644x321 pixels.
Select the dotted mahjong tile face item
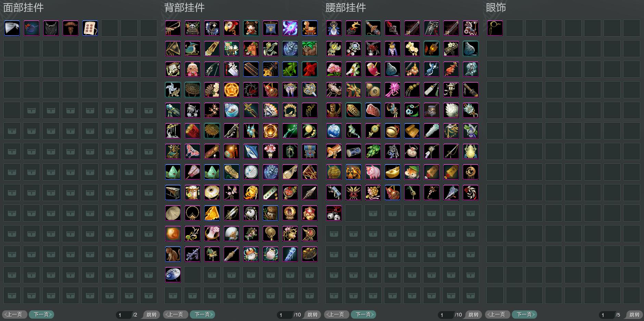tap(90, 28)
